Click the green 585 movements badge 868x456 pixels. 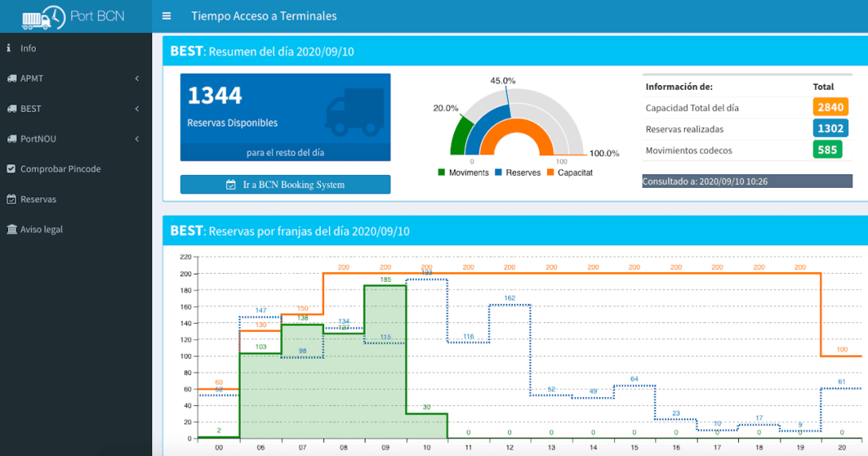point(827,150)
